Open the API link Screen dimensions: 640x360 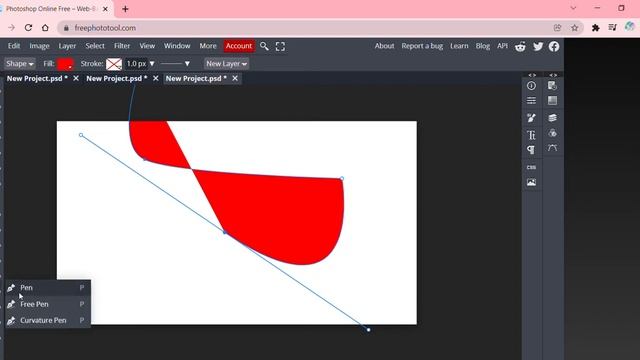[502, 46]
